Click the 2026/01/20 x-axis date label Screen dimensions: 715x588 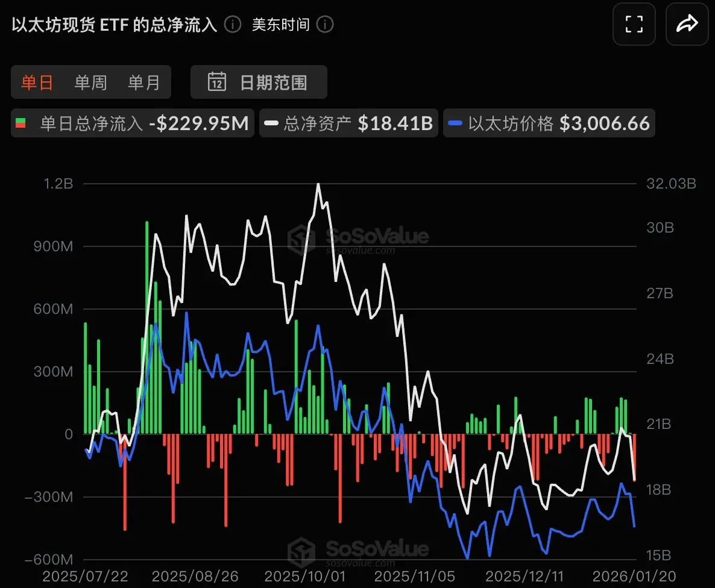click(634, 576)
